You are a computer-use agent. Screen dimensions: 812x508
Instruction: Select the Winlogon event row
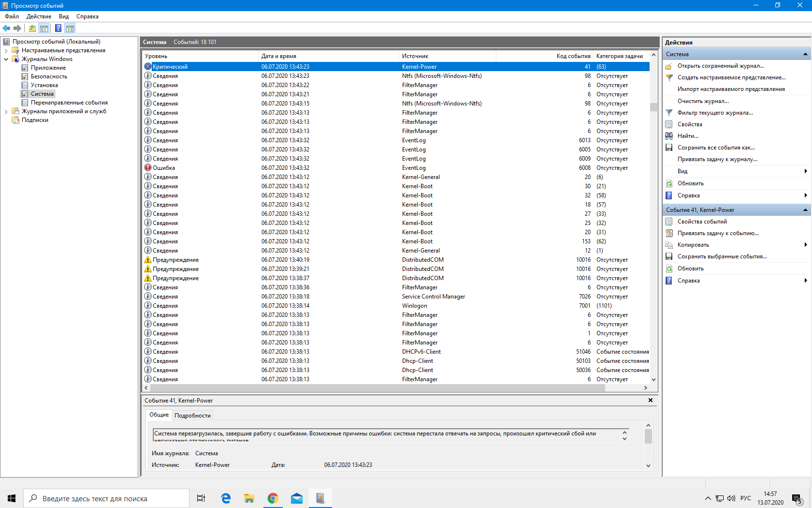coord(396,306)
